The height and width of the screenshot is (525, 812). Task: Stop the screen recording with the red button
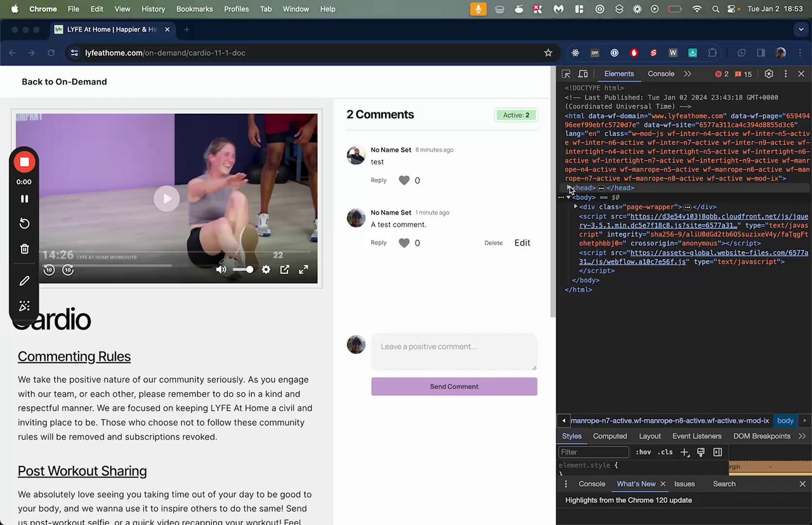[x=24, y=162]
